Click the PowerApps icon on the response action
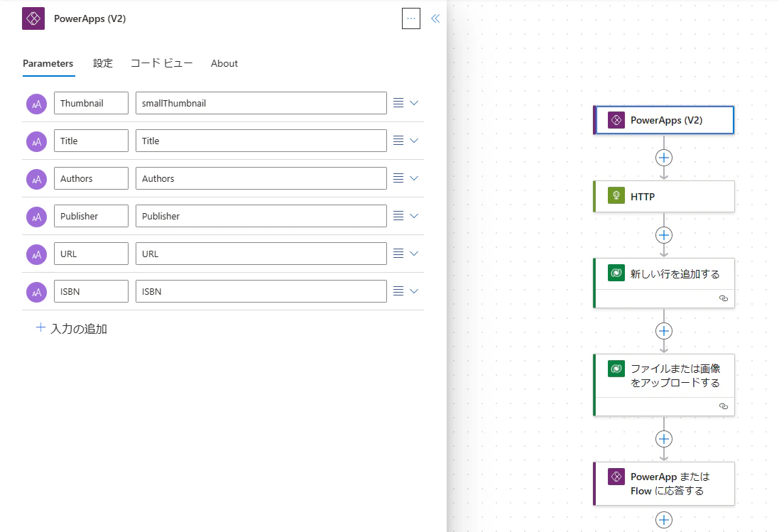779x532 pixels. [616, 477]
